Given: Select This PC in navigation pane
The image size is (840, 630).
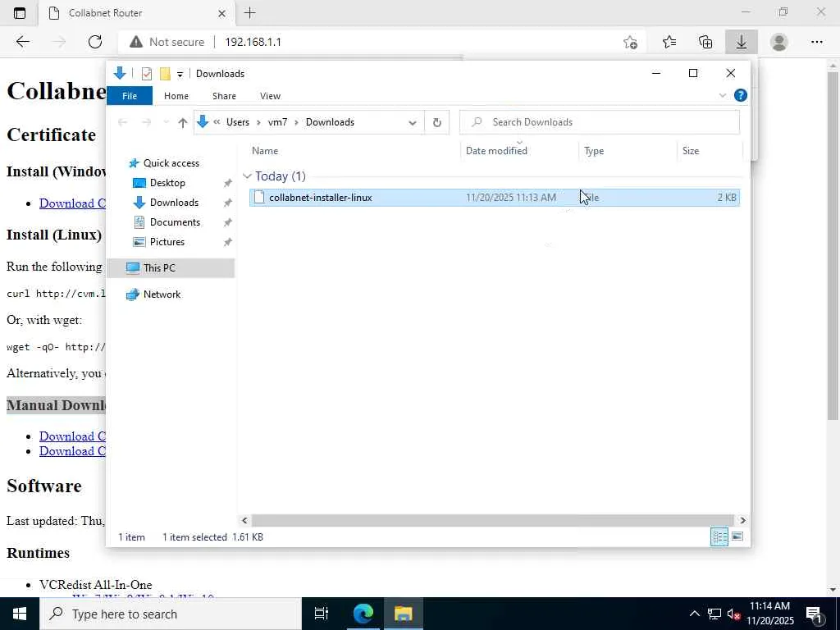Looking at the screenshot, I should click(x=171, y=268).
